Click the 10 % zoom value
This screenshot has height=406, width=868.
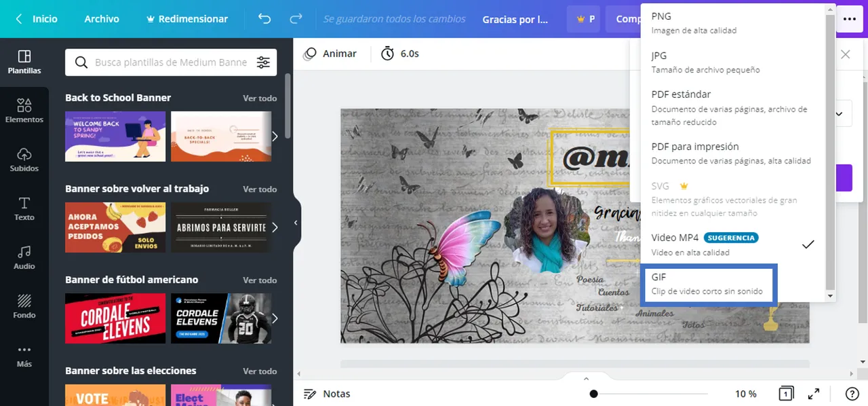pyautogui.click(x=746, y=394)
